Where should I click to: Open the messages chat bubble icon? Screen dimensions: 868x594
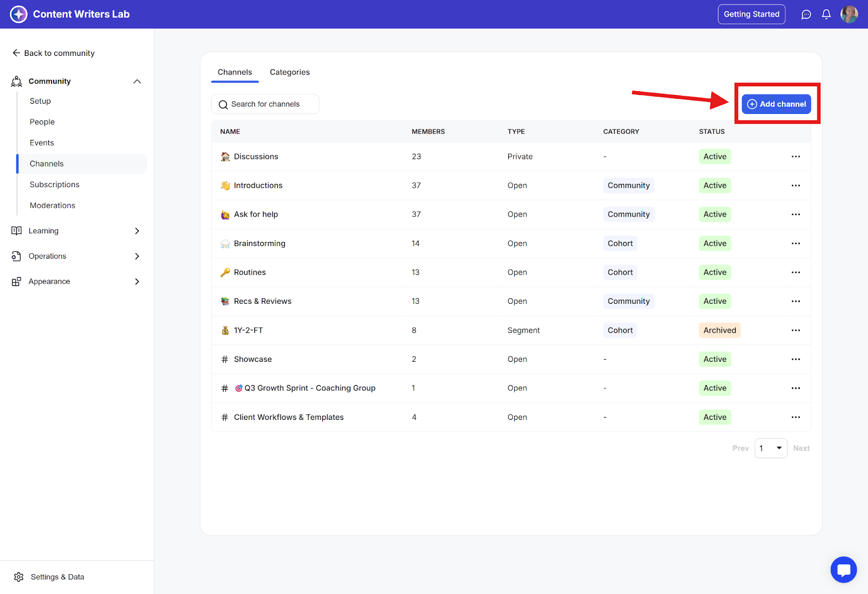tap(806, 15)
